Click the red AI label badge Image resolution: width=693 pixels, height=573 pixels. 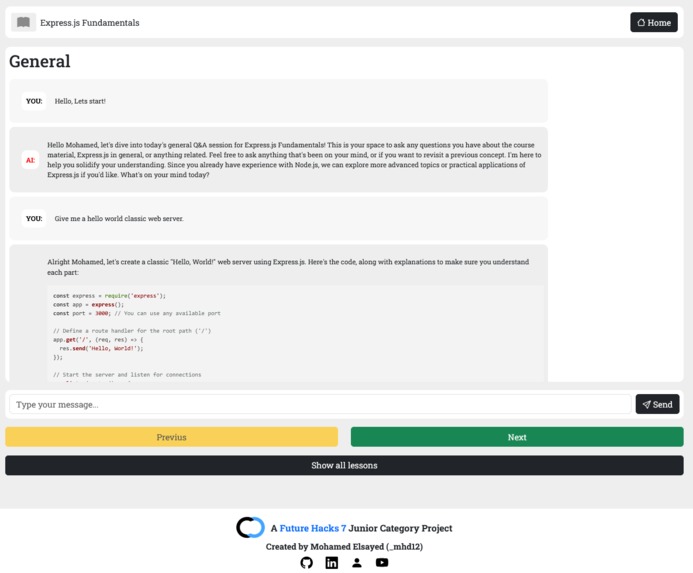pyautogui.click(x=30, y=160)
